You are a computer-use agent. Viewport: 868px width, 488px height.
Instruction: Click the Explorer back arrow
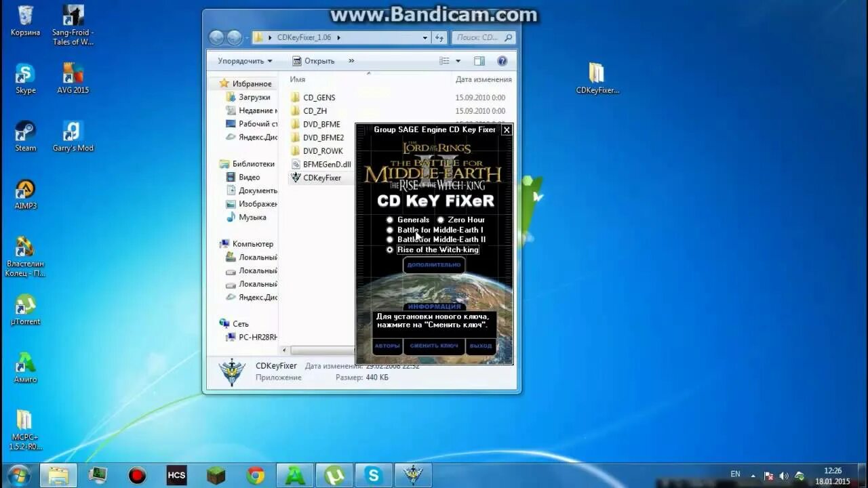click(216, 37)
